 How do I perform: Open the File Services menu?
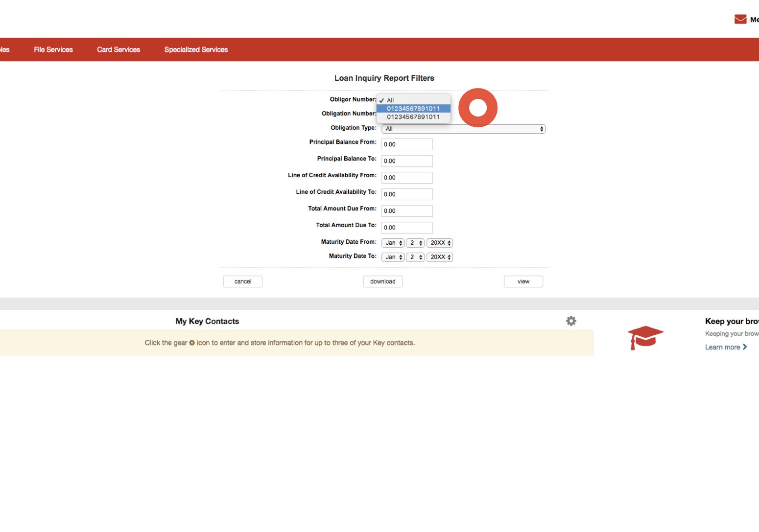53,49
